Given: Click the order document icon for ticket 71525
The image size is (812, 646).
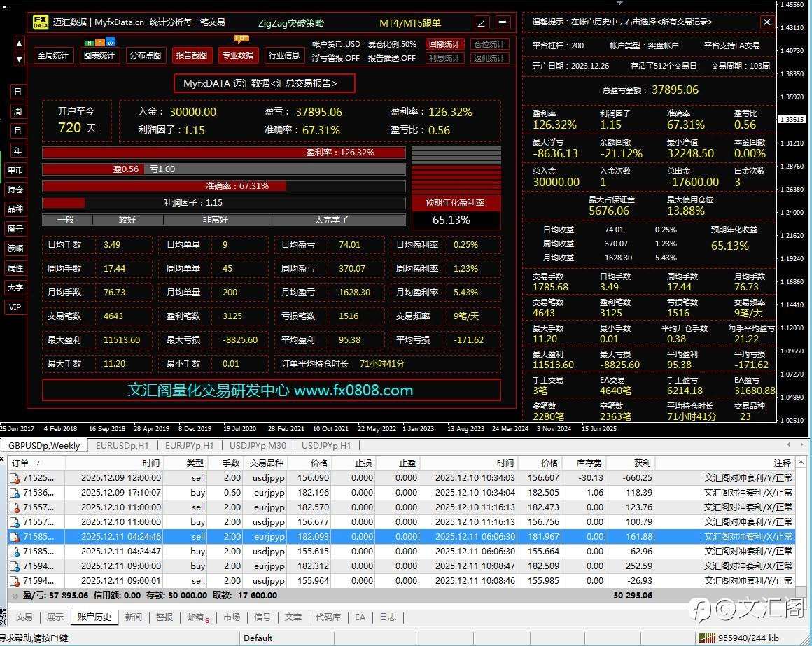Looking at the screenshot, I should point(15,477).
